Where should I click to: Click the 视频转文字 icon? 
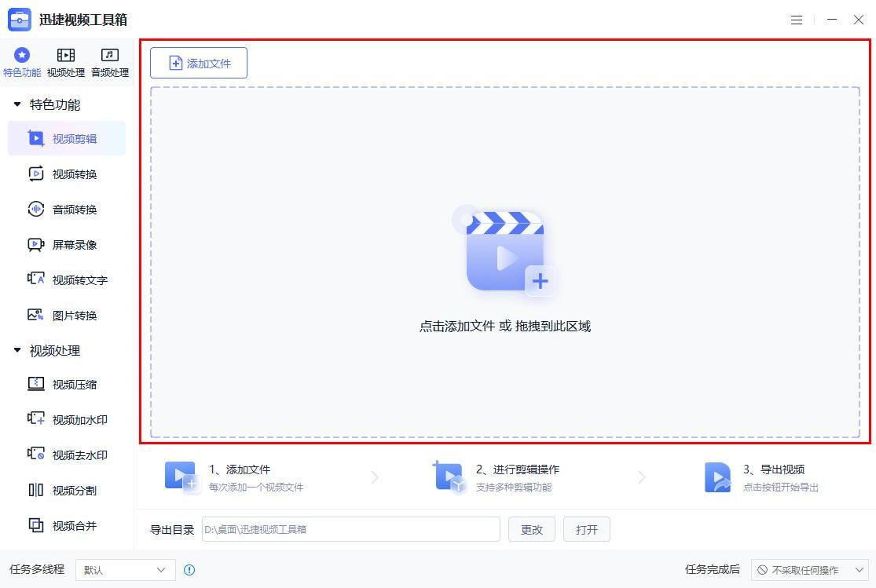pos(36,279)
